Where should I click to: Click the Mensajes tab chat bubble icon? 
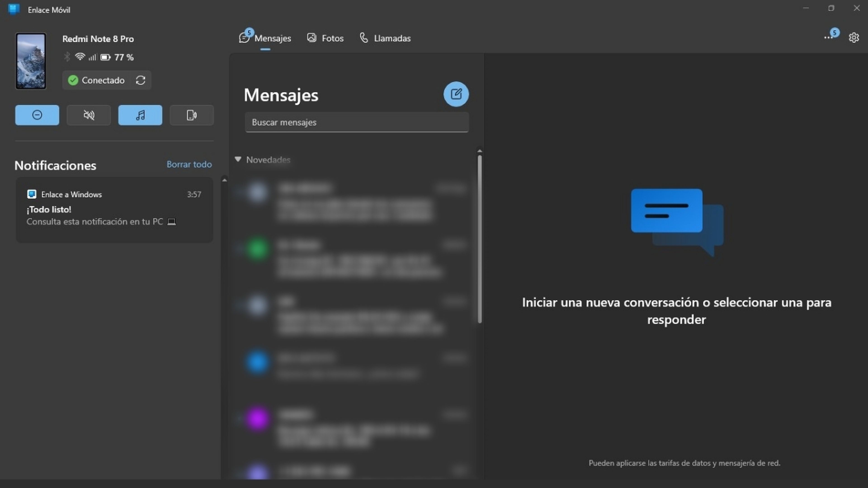[244, 38]
